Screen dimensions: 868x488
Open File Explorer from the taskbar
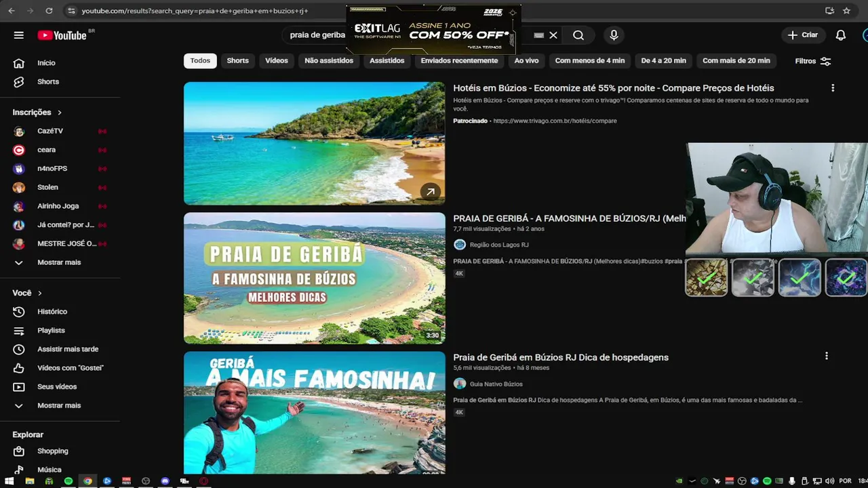pyautogui.click(x=29, y=481)
